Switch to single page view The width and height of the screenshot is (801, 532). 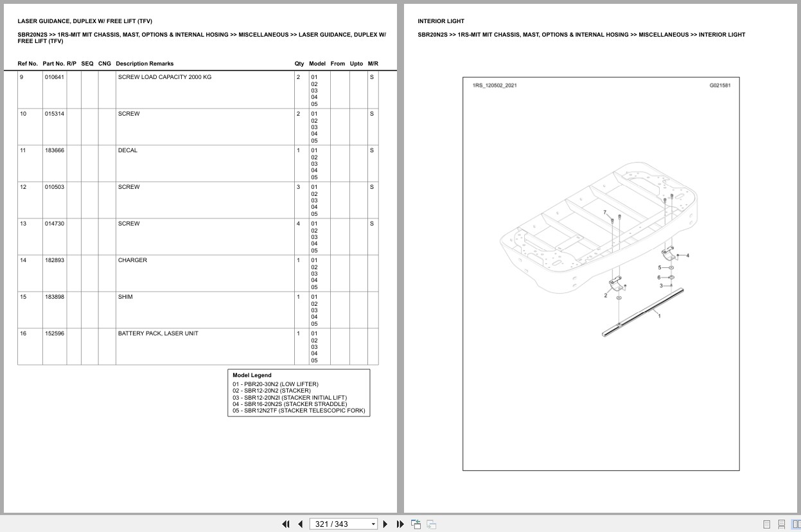[767, 524]
